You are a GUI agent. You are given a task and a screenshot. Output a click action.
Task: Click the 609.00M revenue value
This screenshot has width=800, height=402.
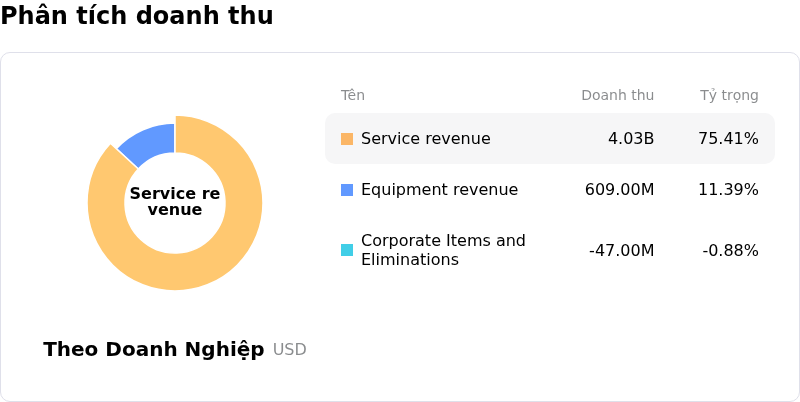[619, 190]
